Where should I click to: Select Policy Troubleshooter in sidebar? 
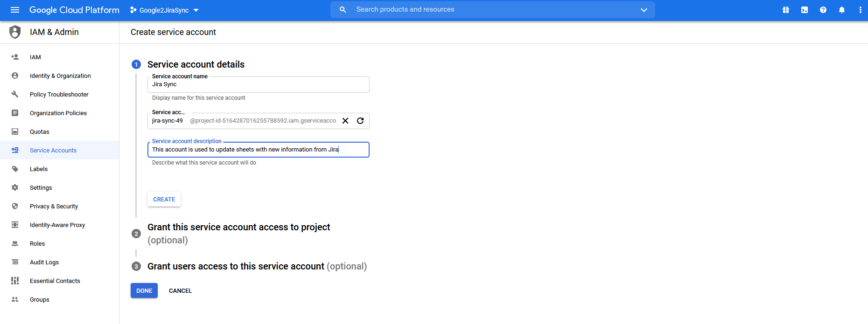coord(59,94)
